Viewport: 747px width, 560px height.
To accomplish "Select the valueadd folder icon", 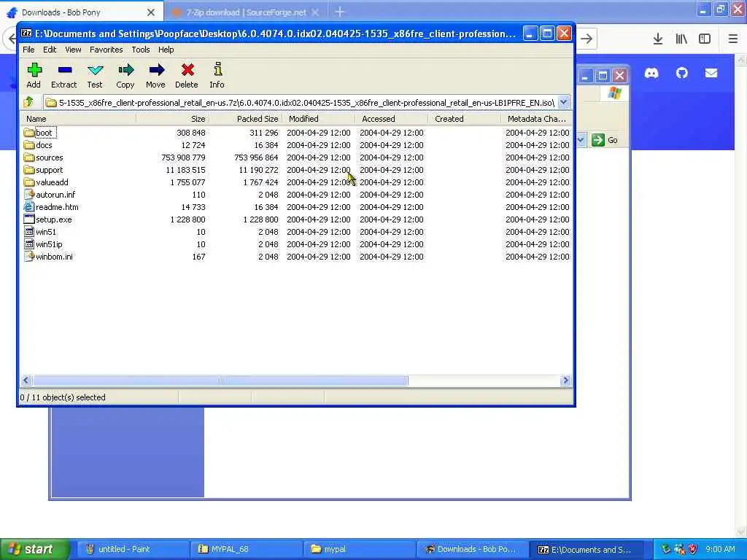I will point(29,182).
